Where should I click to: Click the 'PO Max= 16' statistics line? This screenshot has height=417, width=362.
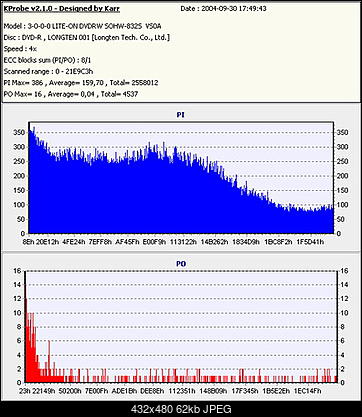click(x=71, y=94)
